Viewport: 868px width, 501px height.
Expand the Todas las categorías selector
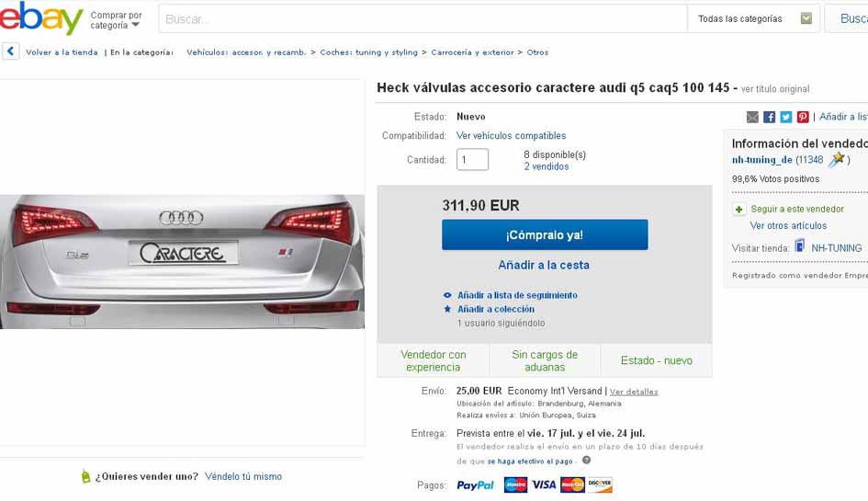pos(754,18)
